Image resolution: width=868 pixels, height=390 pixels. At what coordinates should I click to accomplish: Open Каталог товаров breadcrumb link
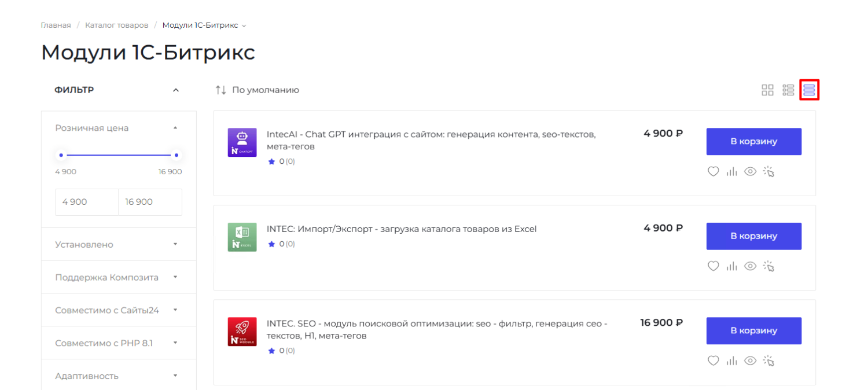point(116,25)
